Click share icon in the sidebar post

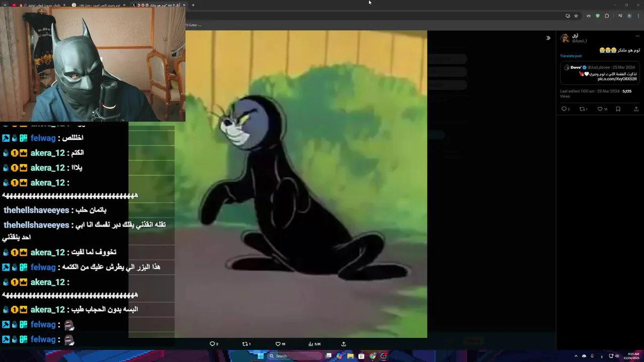coord(636,109)
